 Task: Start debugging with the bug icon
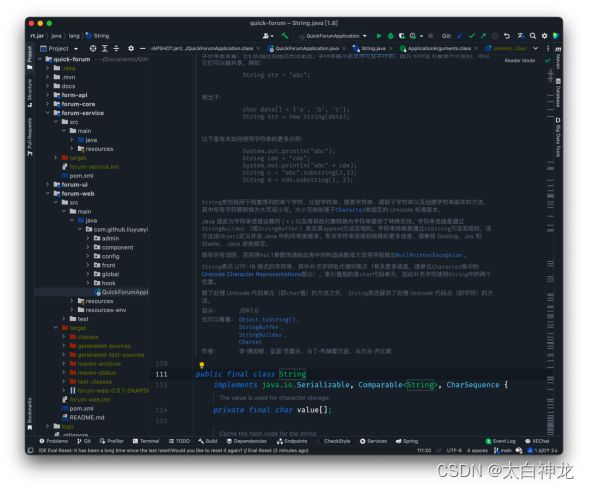[x=390, y=36]
